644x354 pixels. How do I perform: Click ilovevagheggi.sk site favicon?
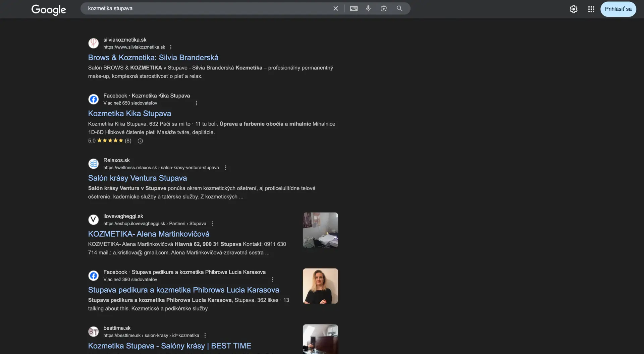tap(94, 220)
